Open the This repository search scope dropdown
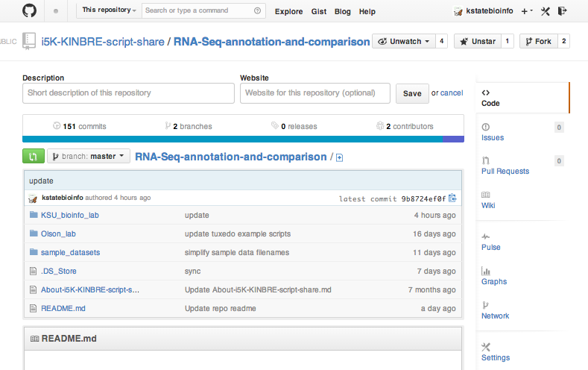 click(x=109, y=10)
